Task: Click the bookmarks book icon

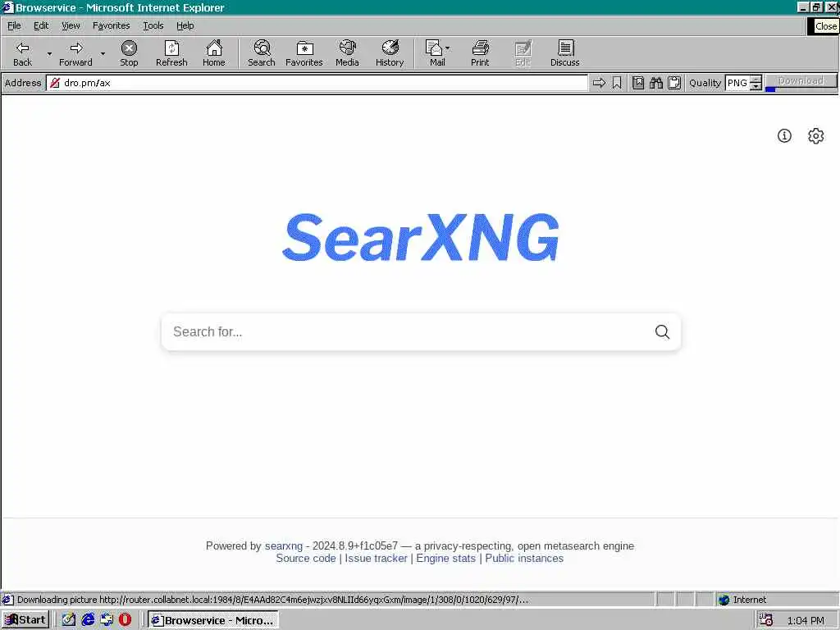Action: (638, 83)
